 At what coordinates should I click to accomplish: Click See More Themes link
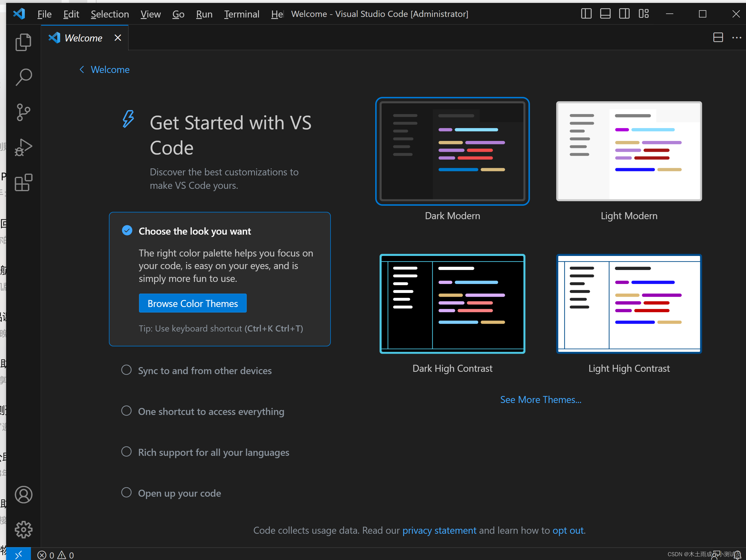tap(541, 399)
